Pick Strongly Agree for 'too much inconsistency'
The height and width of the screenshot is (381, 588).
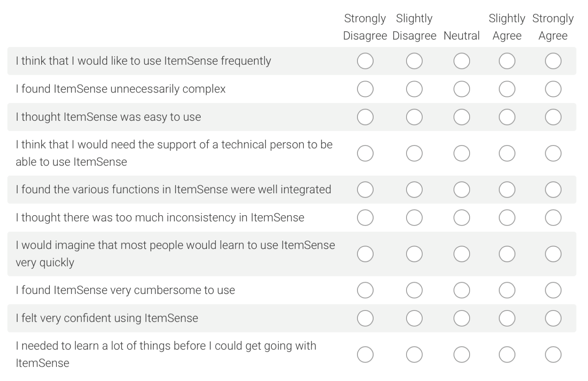[x=553, y=218]
